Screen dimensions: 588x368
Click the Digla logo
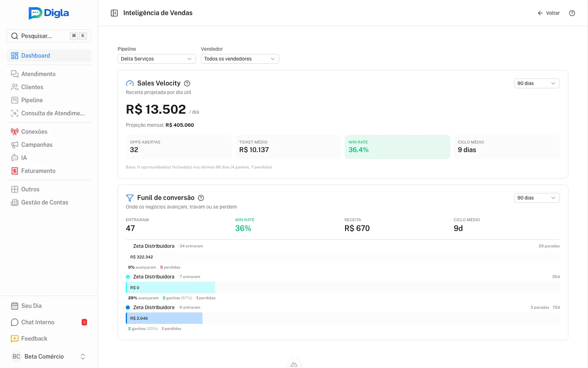(49, 13)
